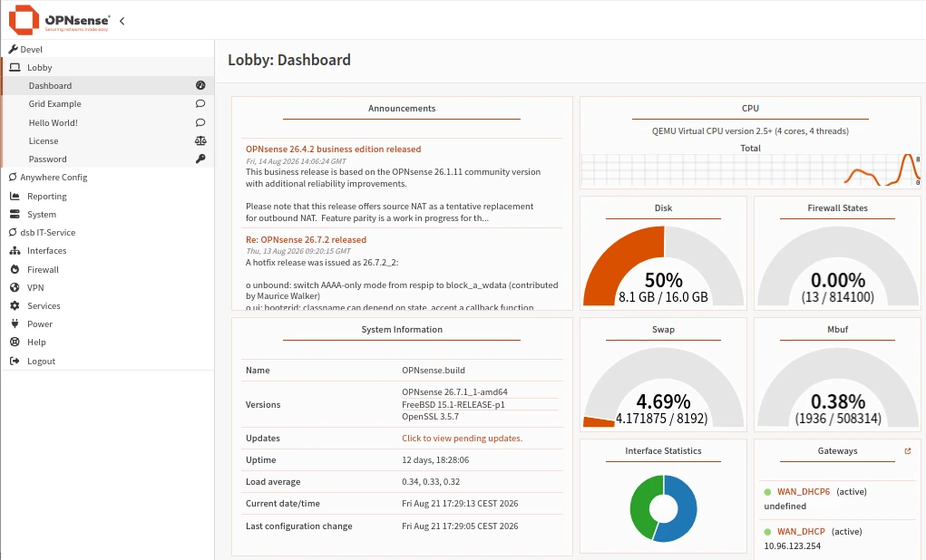Click the Interface Statistics doughnut chart

[663, 508]
